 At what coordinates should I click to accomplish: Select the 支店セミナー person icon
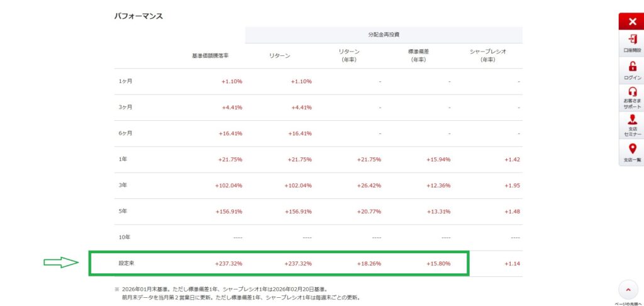pos(632,125)
